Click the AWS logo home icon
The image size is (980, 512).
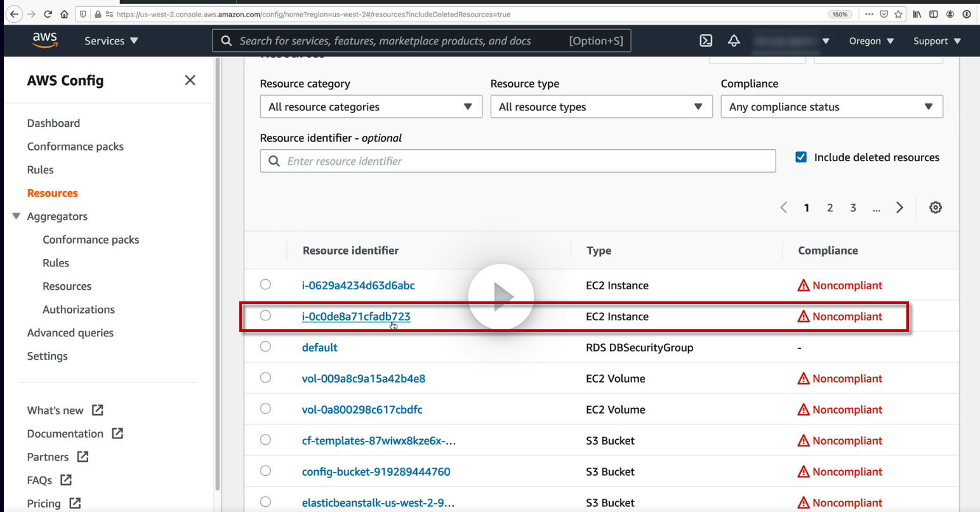pyautogui.click(x=44, y=40)
